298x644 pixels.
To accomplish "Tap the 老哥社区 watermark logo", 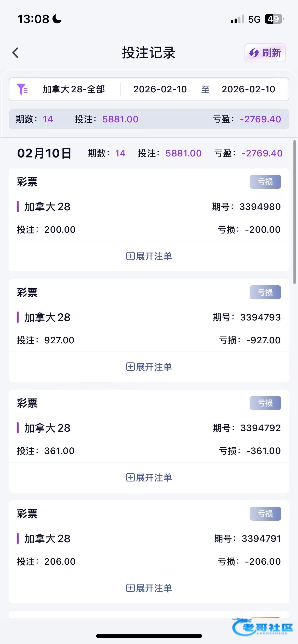I will click(x=262, y=627).
